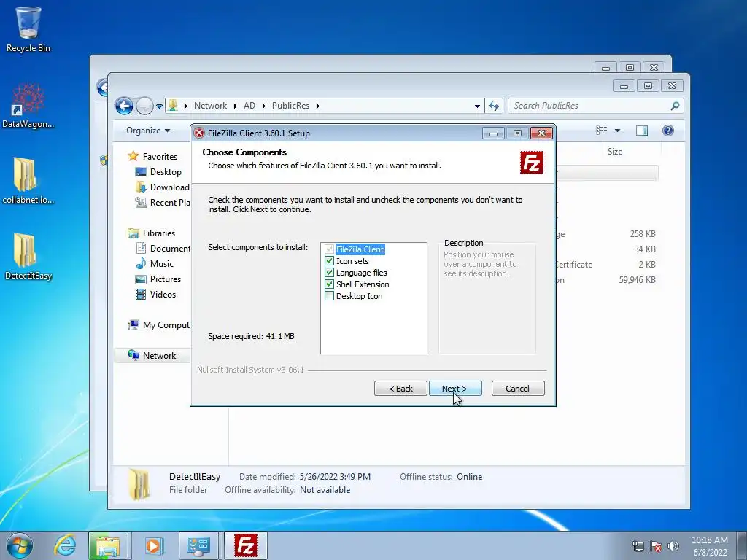Open Videos library in navigation pane

tap(163, 295)
